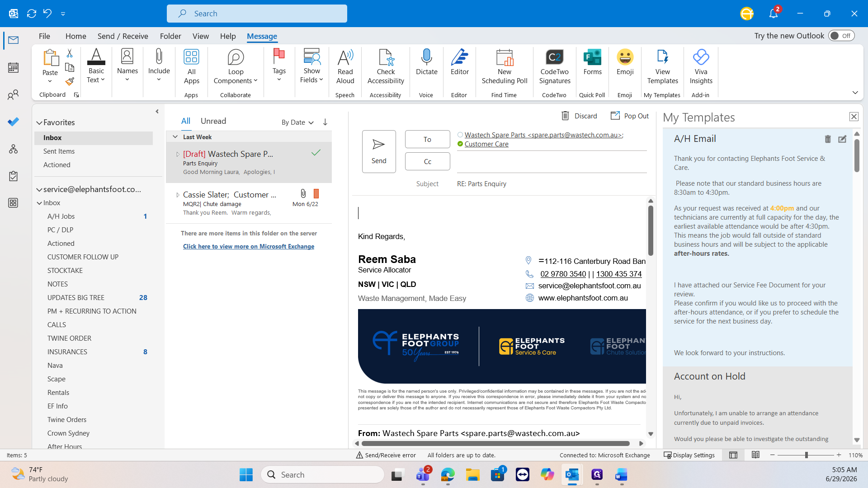Switch to Send / Receive tab
This screenshot has width=868, height=488.
(123, 36)
